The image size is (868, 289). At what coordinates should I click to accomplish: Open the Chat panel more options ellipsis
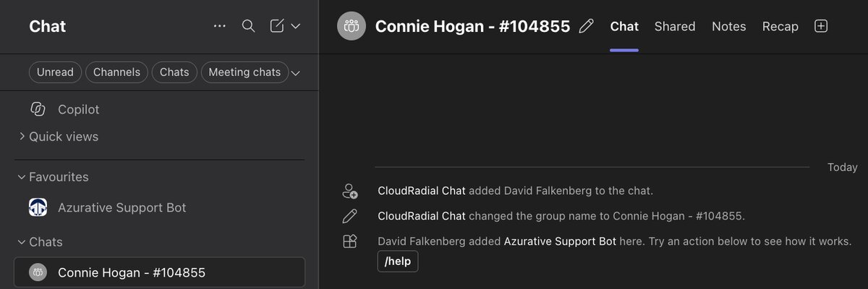[x=220, y=26]
